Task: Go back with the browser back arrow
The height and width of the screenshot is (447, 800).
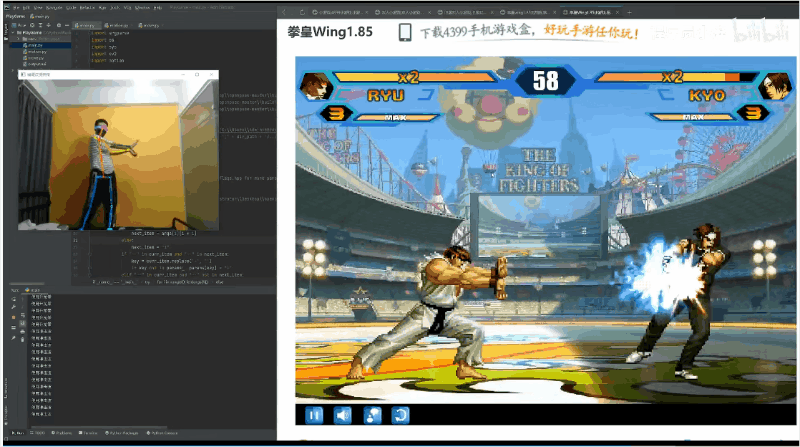Action: click(x=284, y=12)
